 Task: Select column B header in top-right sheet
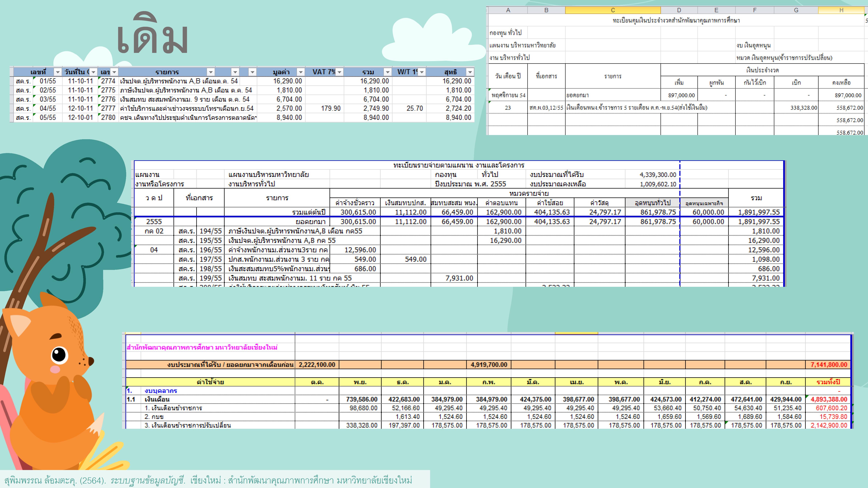546,10
